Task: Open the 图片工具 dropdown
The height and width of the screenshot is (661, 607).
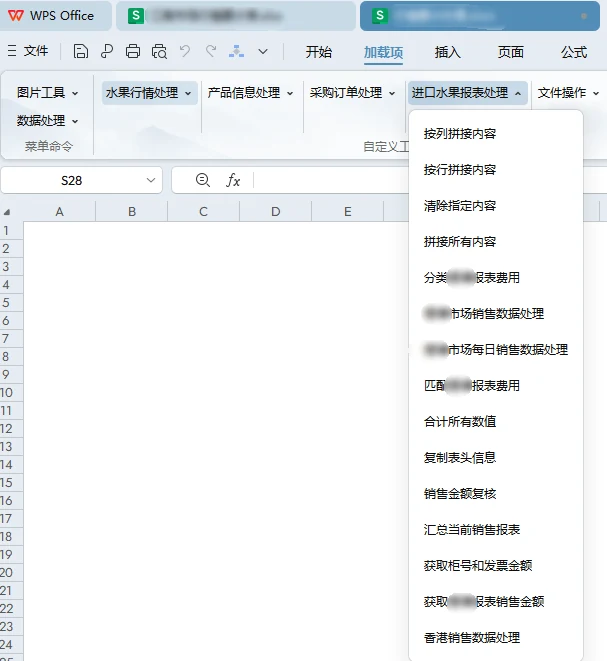Action: click(x=47, y=92)
